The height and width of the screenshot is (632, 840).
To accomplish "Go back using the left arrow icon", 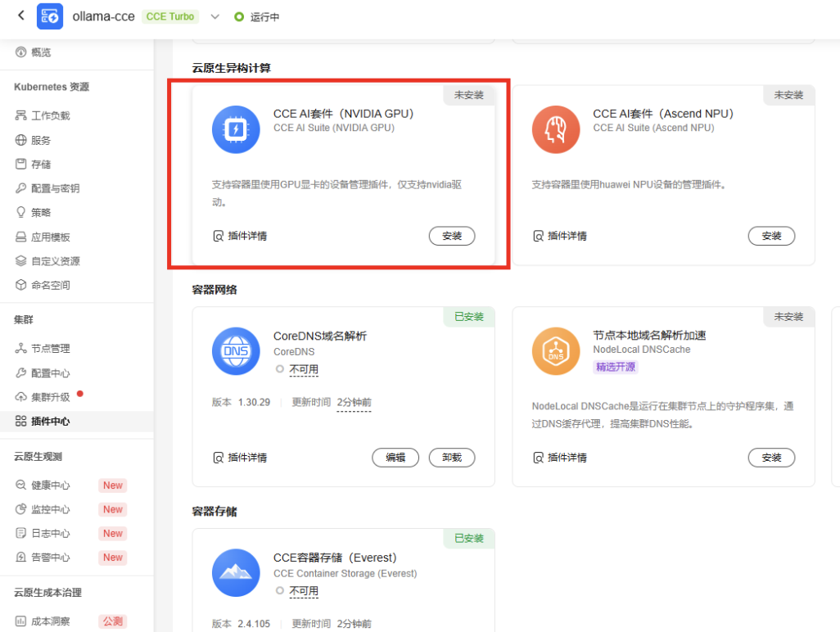I will [21, 16].
